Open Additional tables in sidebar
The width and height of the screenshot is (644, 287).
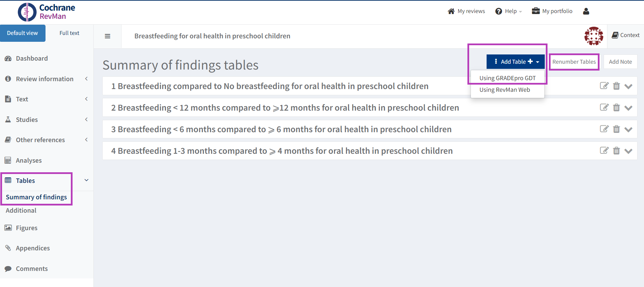pyautogui.click(x=21, y=211)
